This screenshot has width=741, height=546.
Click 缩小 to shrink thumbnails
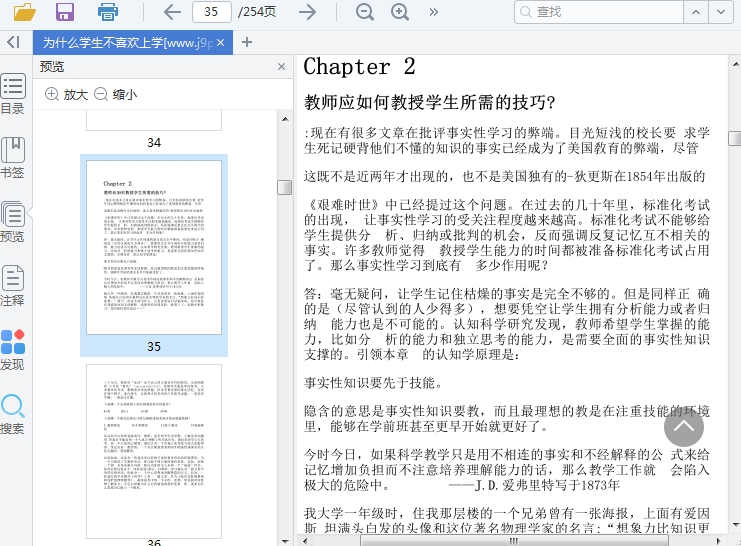[x=116, y=95]
